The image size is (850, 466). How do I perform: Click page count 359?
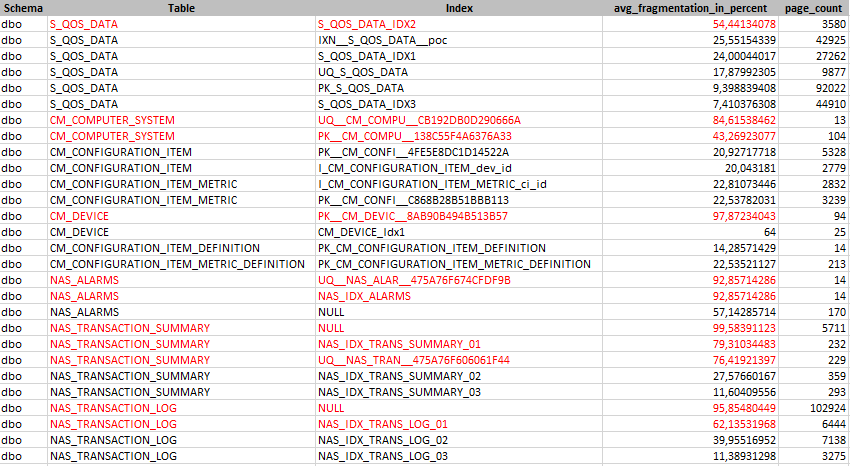(x=814, y=376)
